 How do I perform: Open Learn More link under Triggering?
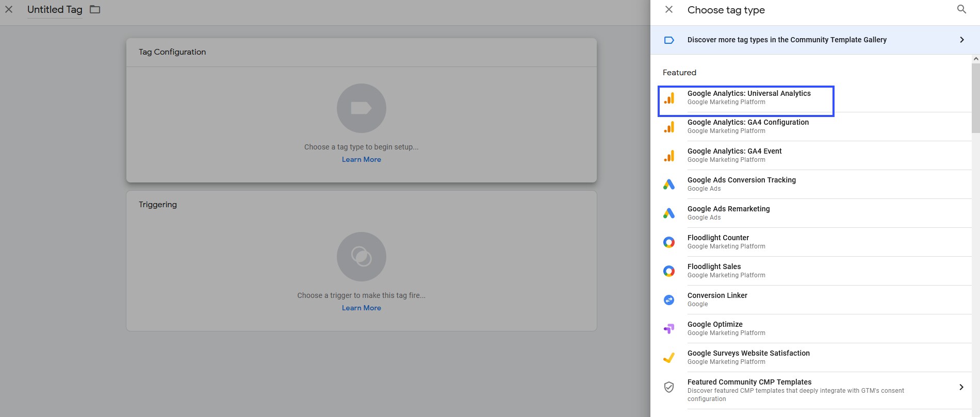362,308
